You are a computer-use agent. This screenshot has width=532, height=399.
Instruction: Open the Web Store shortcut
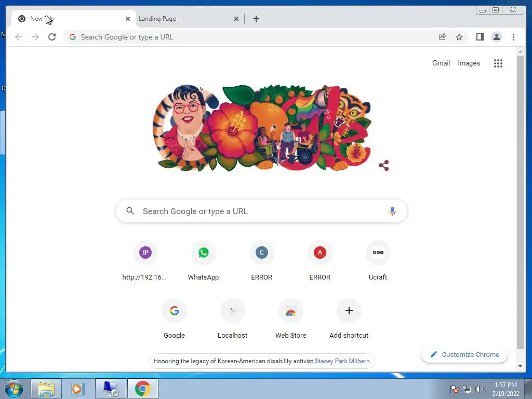pyautogui.click(x=291, y=319)
